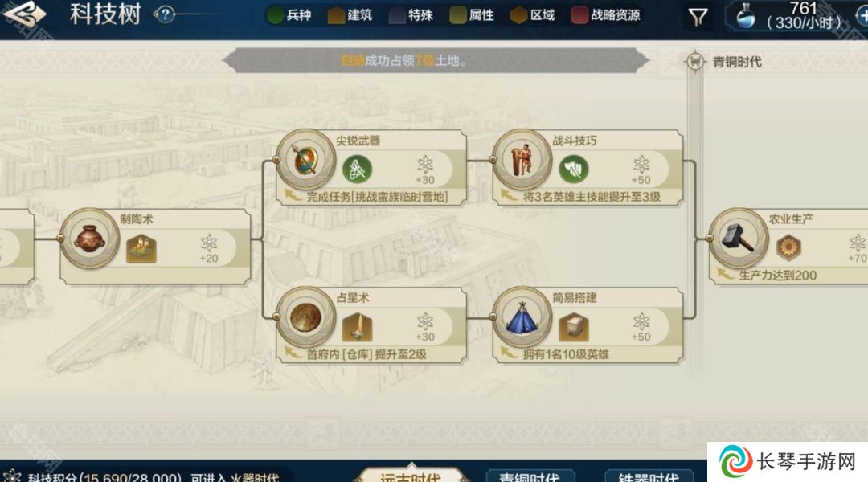Click the flask science points icon

coord(746,17)
